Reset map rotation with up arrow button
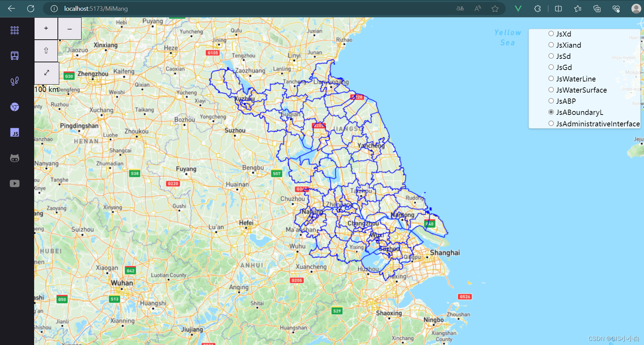 [46, 51]
